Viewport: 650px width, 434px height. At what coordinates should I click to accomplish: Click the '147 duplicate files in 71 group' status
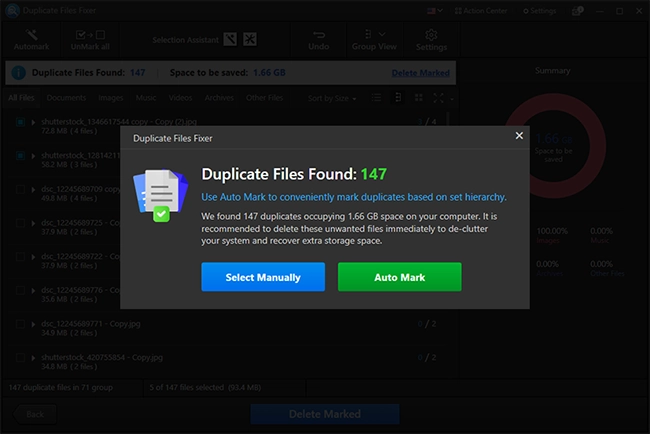coord(61,388)
